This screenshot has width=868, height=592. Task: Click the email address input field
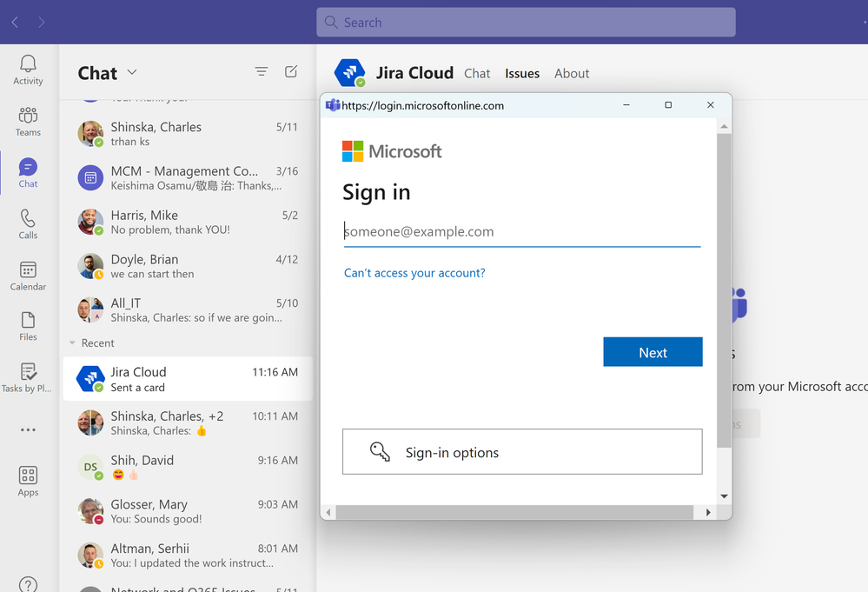[522, 231]
